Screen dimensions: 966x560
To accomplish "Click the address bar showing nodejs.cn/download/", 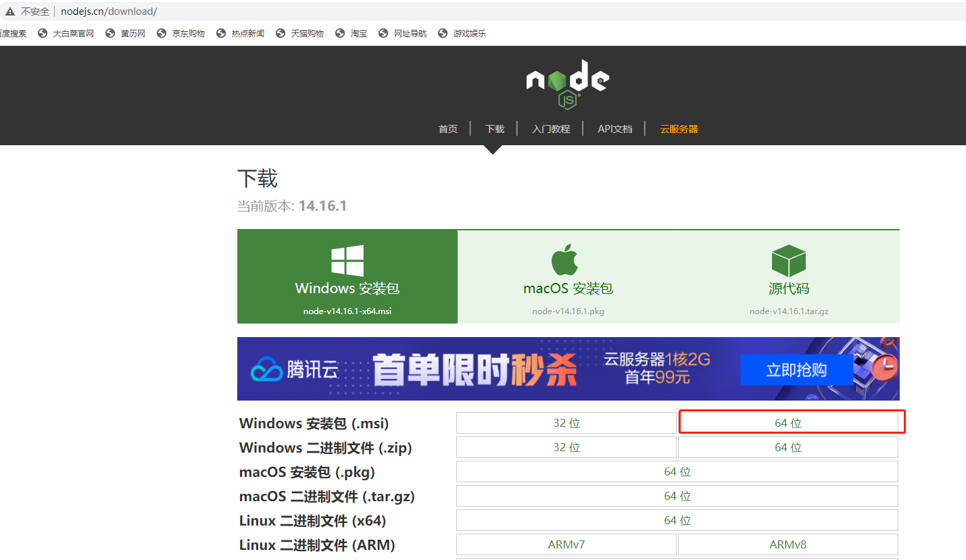I will (x=108, y=11).
